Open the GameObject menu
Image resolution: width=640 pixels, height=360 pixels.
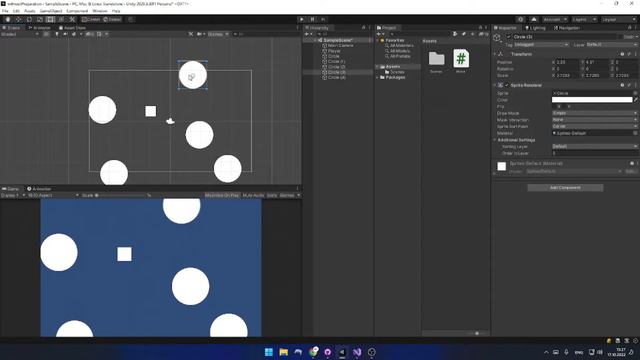(51, 11)
